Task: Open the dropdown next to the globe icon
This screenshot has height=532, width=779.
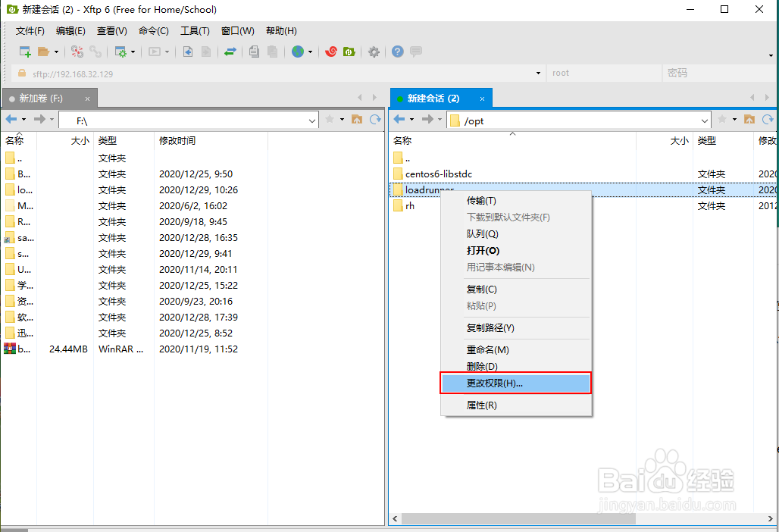Action: click(311, 52)
